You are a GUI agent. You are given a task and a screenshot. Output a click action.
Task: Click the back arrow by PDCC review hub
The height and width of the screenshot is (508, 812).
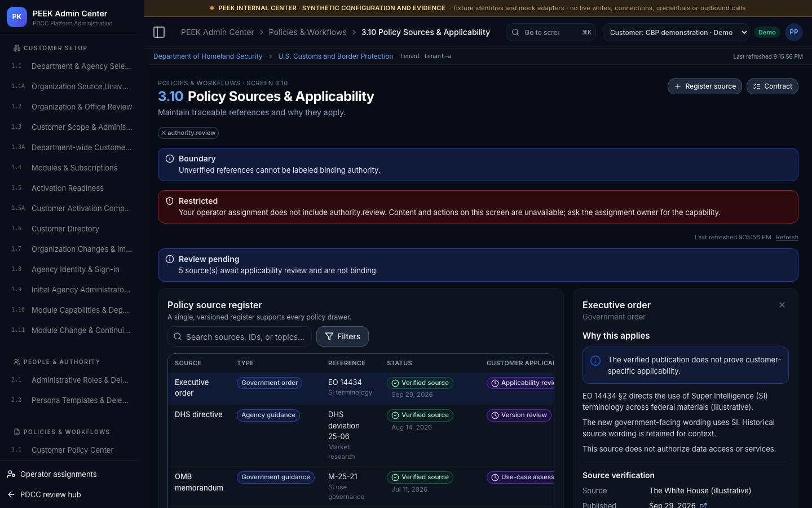11,494
